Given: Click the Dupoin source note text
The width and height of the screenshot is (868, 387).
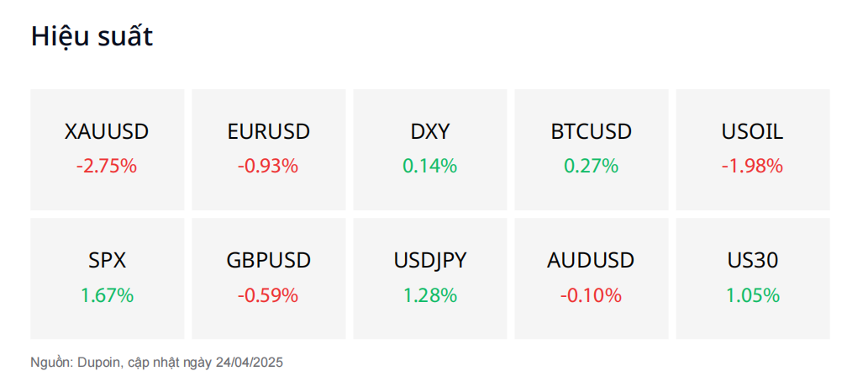Looking at the screenshot, I should pyautogui.click(x=156, y=363).
